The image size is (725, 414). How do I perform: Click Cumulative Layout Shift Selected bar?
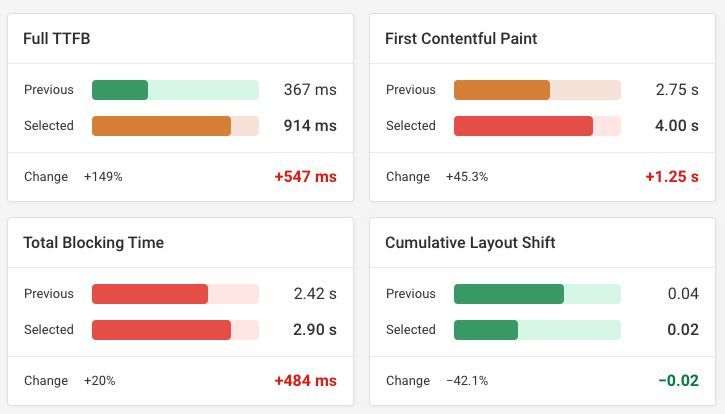[x=486, y=330]
